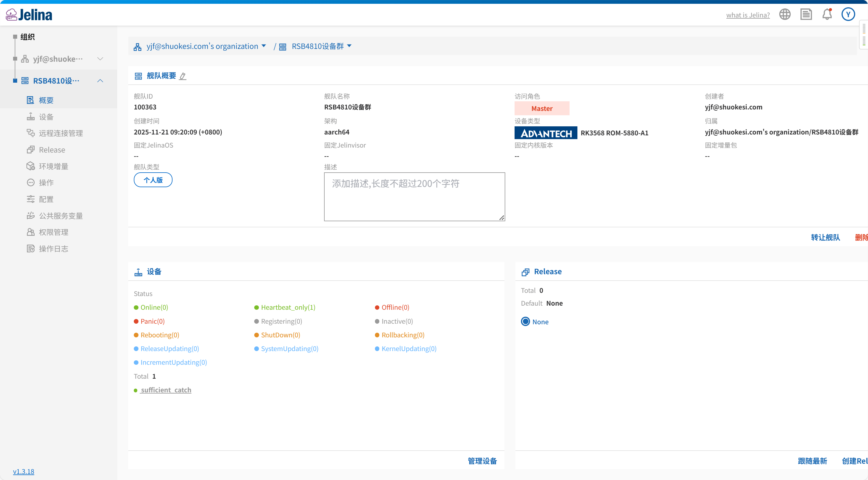Filter devices by Offline status
The height and width of the screenshot is (480, 868).
point(395,307)
